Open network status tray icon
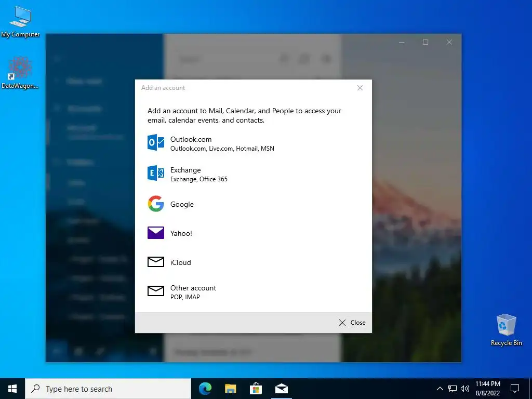532x399 pixels. 453,389
